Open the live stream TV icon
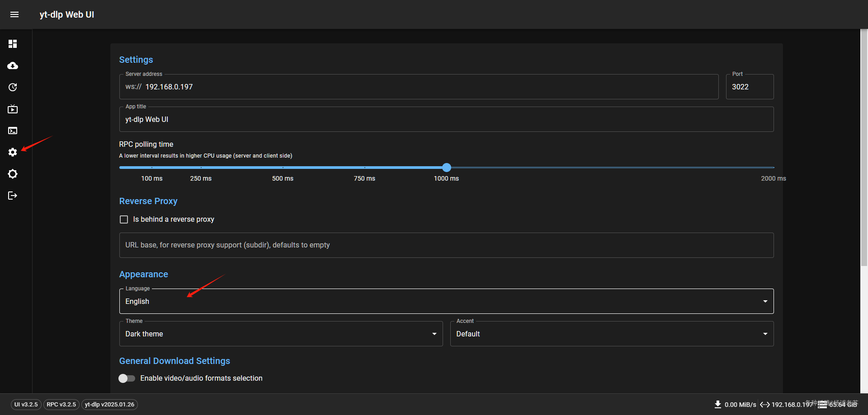Screen dimensions: 868x415 coord(13,109)
